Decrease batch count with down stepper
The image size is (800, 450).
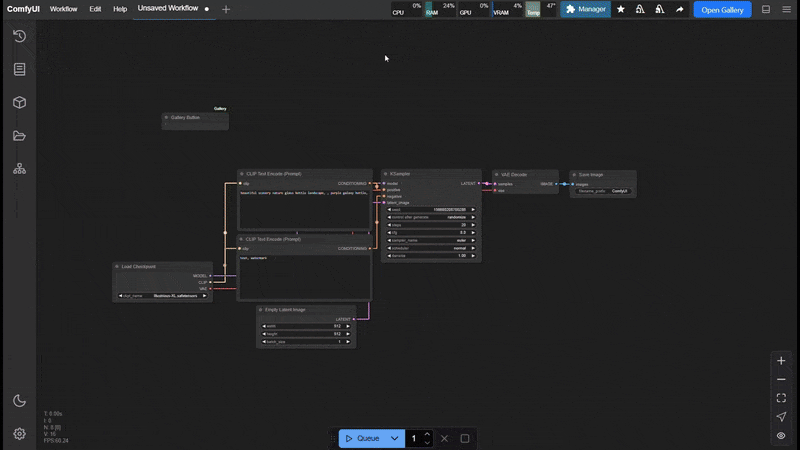(427, 442)
